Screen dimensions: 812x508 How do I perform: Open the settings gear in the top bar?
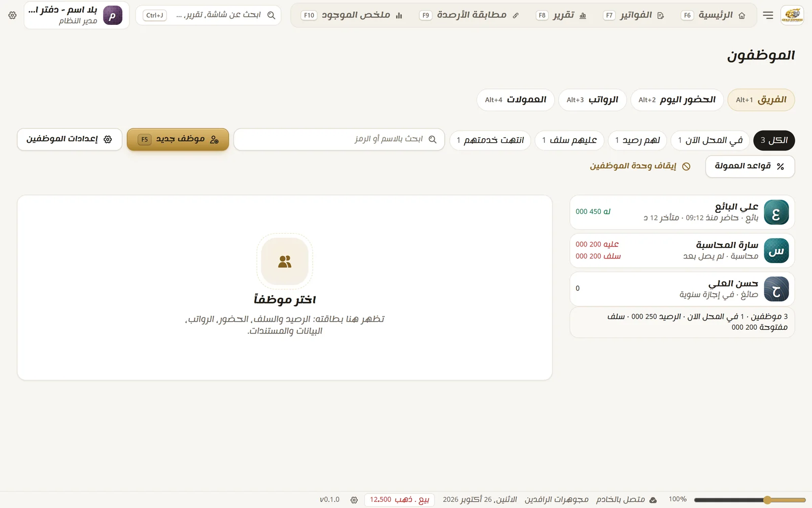pos(12,15)
